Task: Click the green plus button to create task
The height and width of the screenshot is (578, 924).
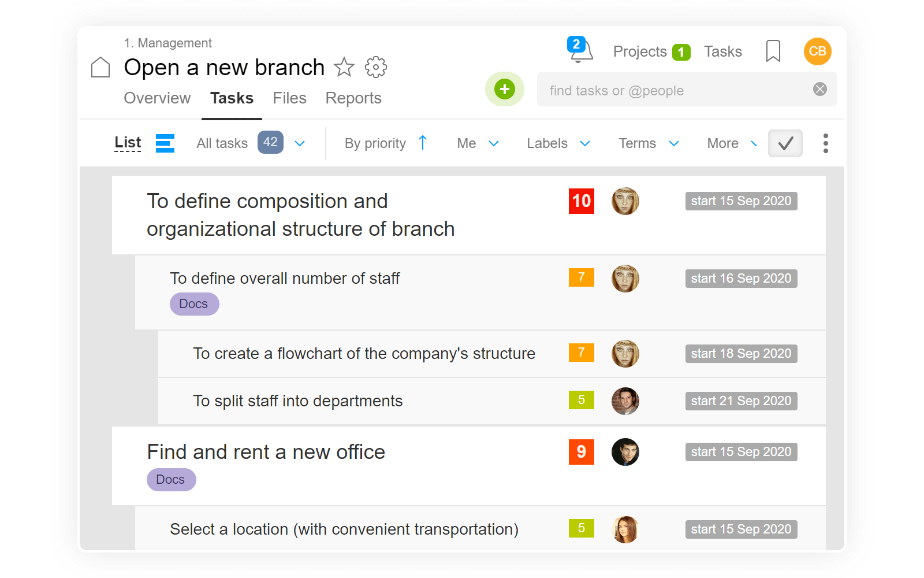Action: pyautogui.click(x=504, y=89)
